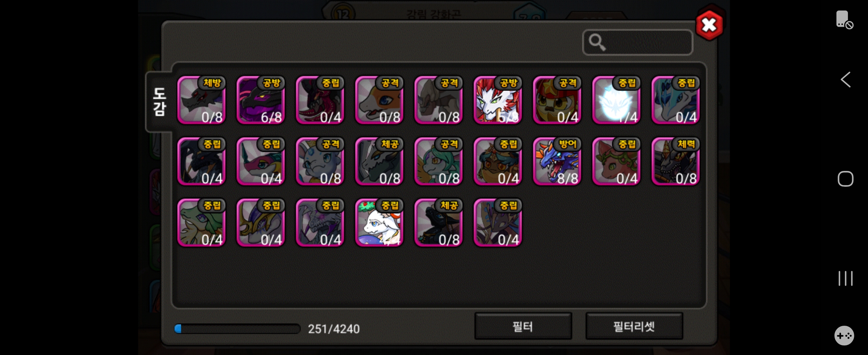
Task: Select the star-hat yellow dragon 공격 card
Action: [x=557, y=100]
